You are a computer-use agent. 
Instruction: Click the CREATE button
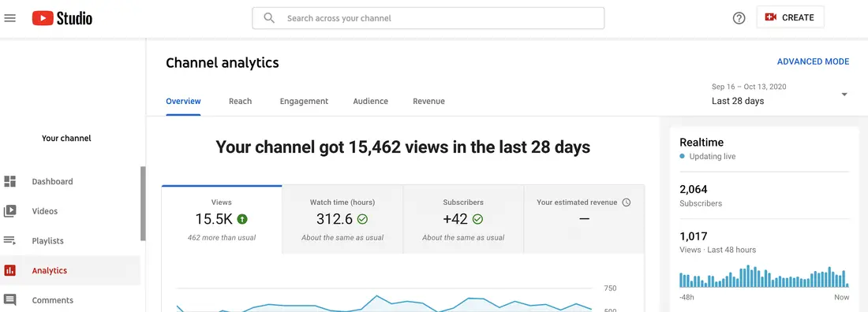click(x=790, y=17)
